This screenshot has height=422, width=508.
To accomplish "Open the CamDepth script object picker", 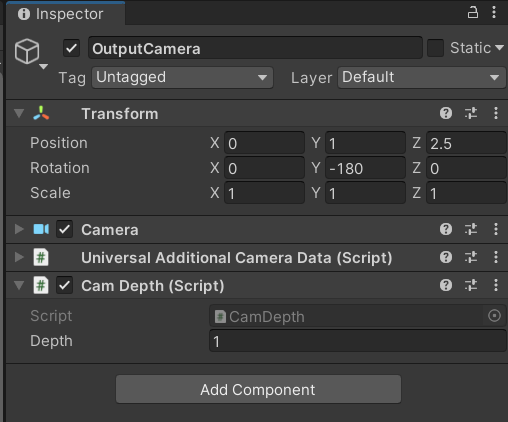I will 494,316.
